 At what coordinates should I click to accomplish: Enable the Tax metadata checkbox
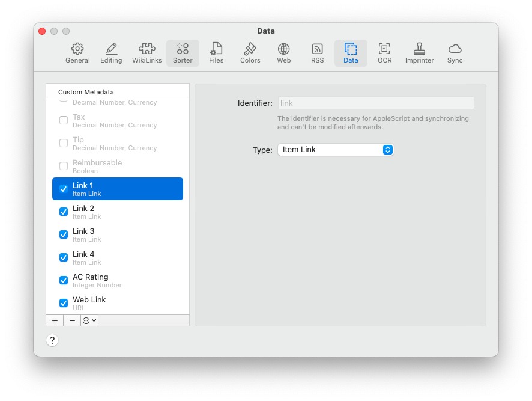coord(64,120)
